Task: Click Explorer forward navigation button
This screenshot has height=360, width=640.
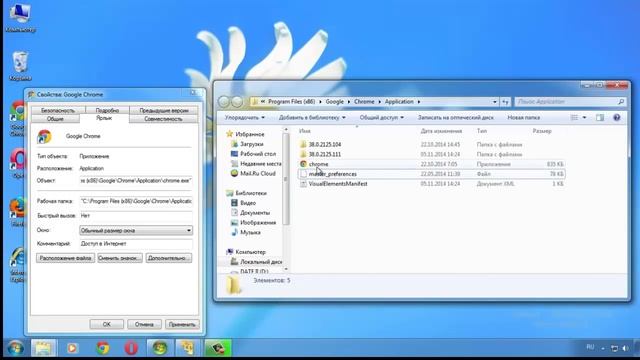Action: [x=237, y=102]
